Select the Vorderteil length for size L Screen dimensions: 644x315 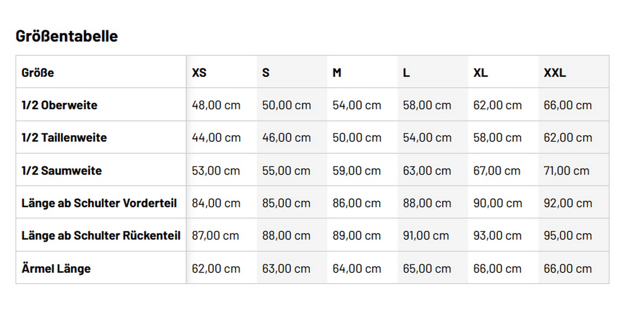tap(427, 203)
